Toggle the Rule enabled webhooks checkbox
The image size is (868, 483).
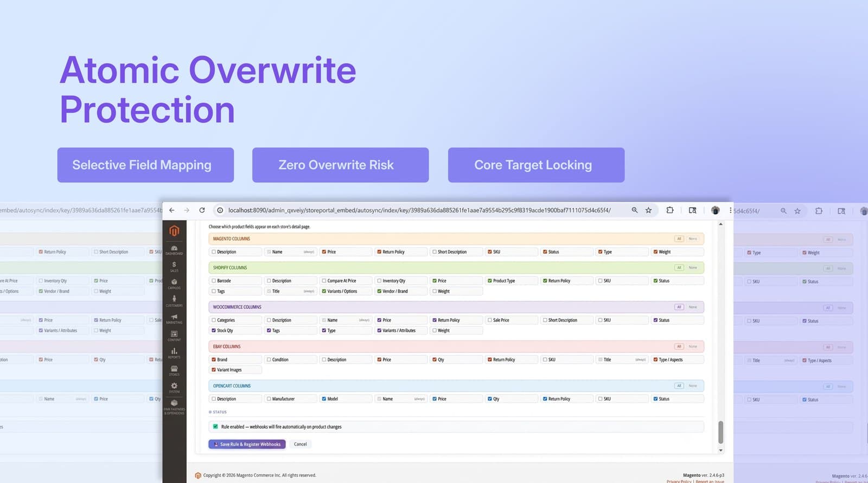tap(215, 427)
